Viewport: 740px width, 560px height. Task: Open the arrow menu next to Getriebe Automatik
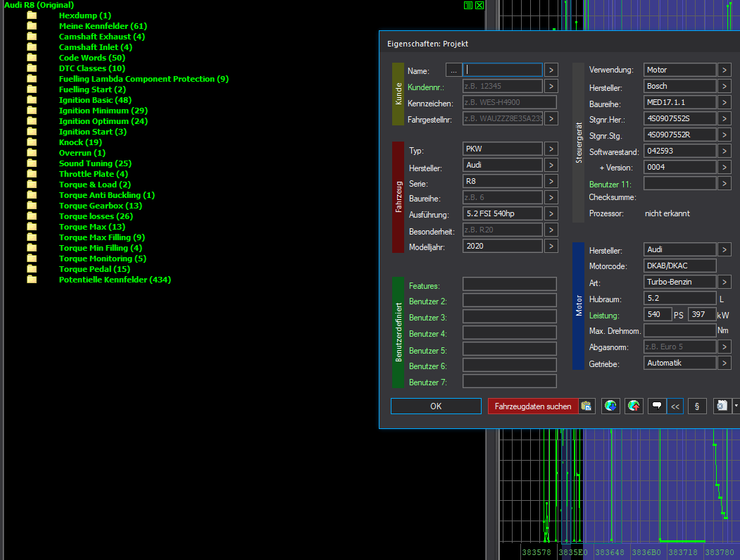[x=725, y=363]
